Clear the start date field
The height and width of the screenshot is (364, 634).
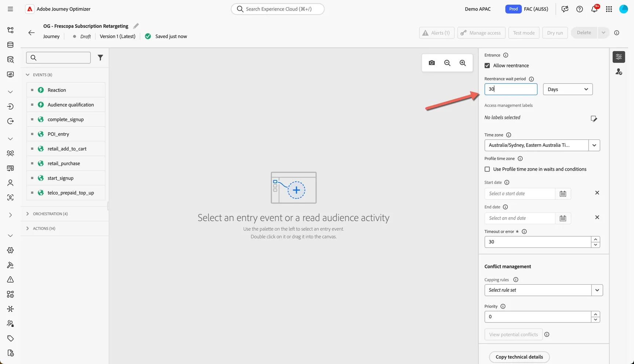(597, 193)
